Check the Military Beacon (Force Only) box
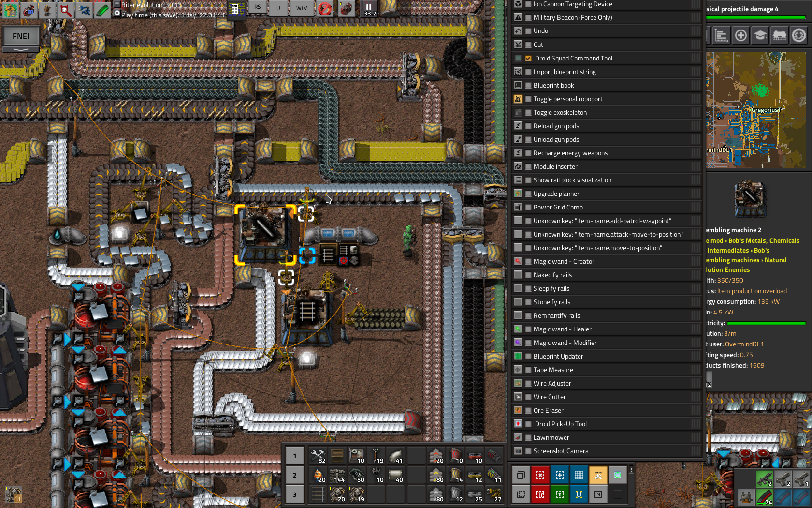812x508 pixels. 528,17
